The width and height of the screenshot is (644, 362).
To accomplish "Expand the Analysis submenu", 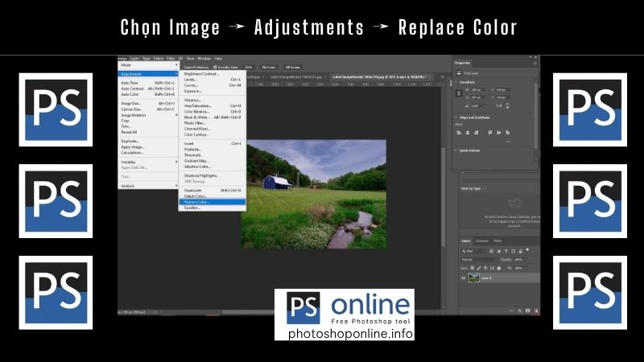I will 148,186.
